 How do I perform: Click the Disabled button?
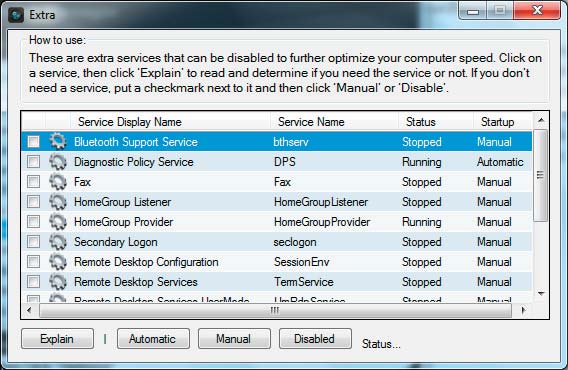point(315,339)
